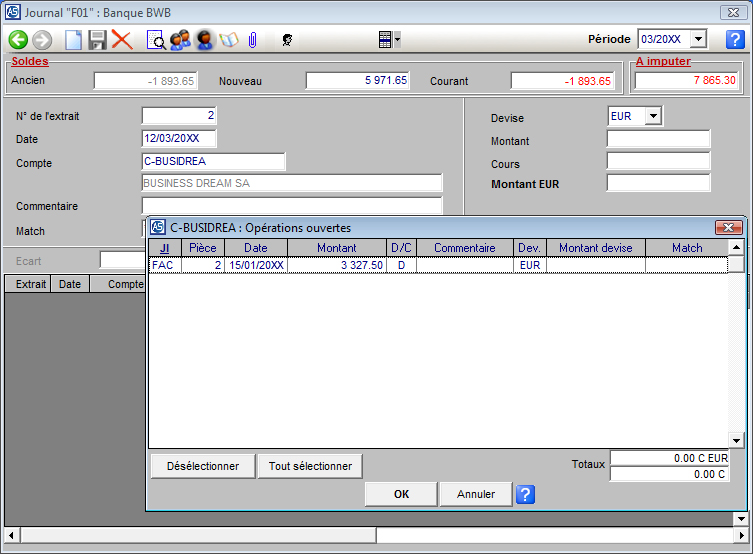Click the paperclip attachment icon
The image size is (753, 554).
[x=253, y=40]
